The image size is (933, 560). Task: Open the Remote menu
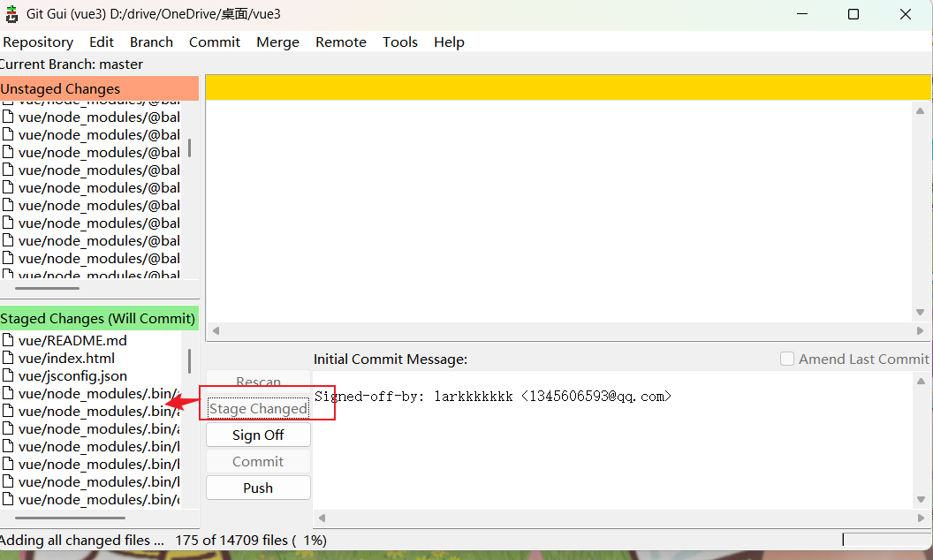(x=341, y=42)
